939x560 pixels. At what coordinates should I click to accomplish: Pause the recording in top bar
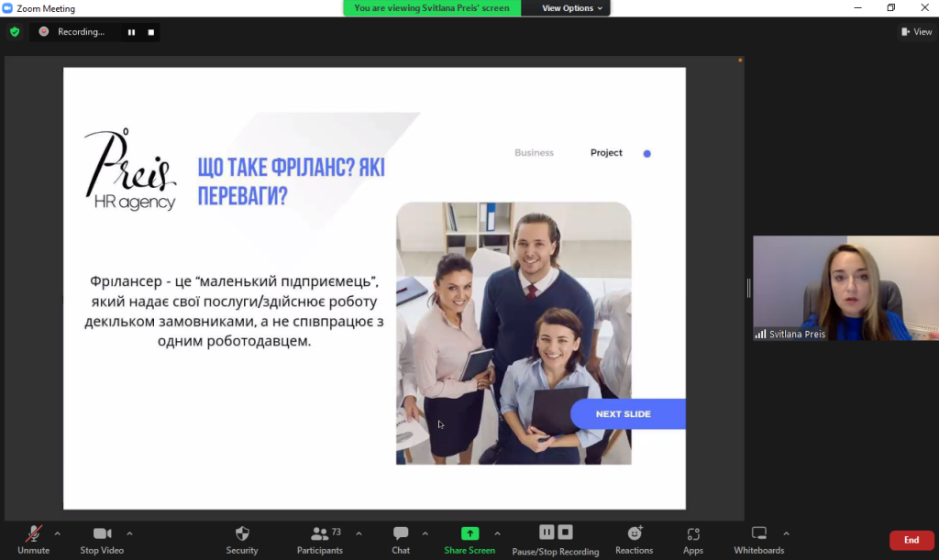tap(131, 32)
